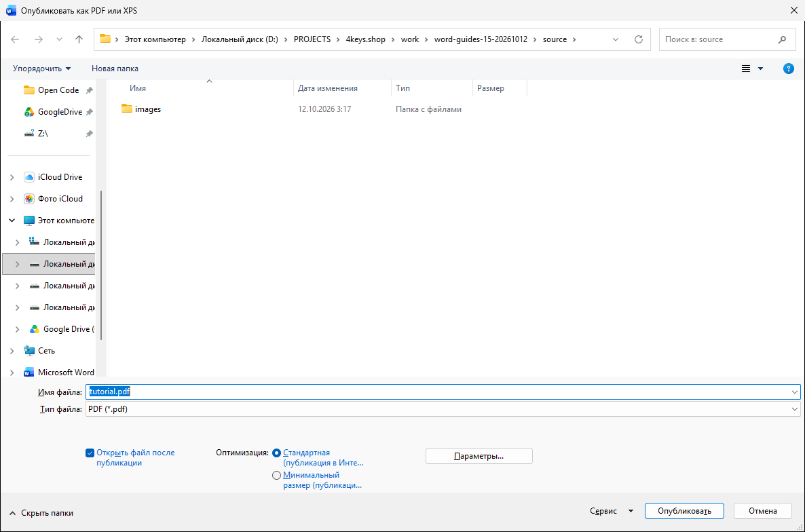
Task: Open the Упорядочить menu
Action: (x=41, y=69)
